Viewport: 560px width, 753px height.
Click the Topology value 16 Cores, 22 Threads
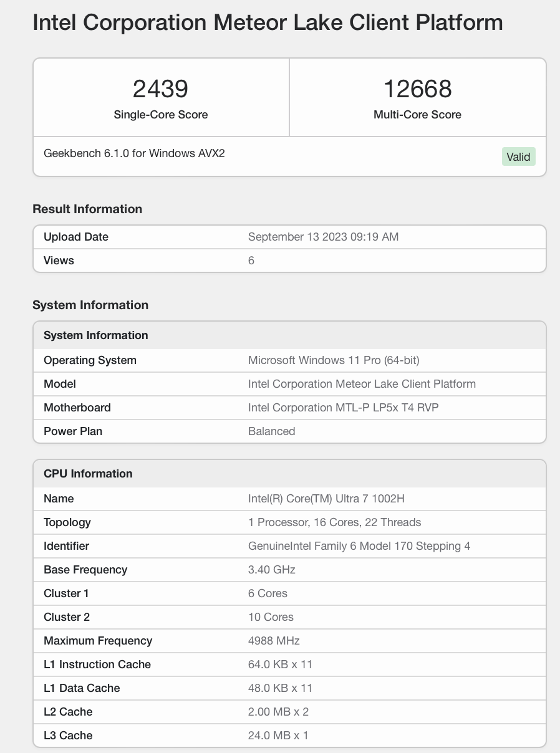coord(334,522)
